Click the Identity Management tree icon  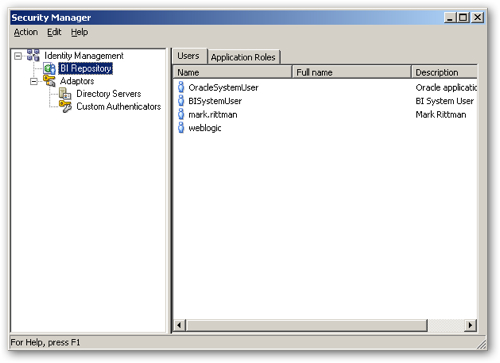tap(33, 55)
